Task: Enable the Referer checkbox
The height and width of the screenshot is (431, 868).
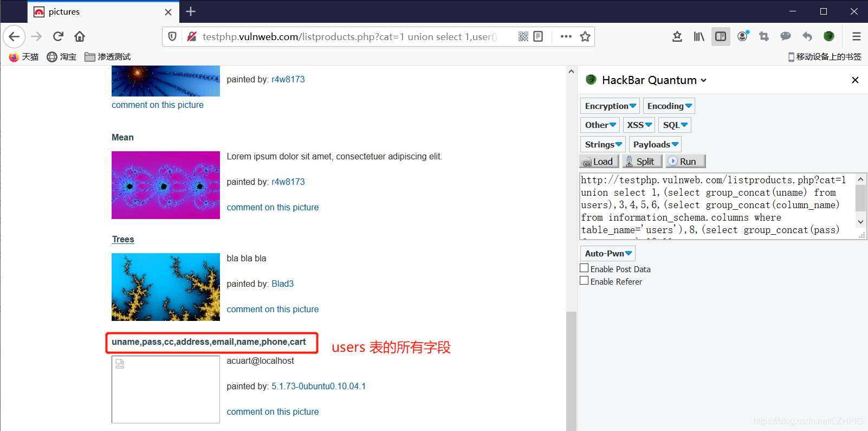Action: pyautogui.click(x=584, y=281)
